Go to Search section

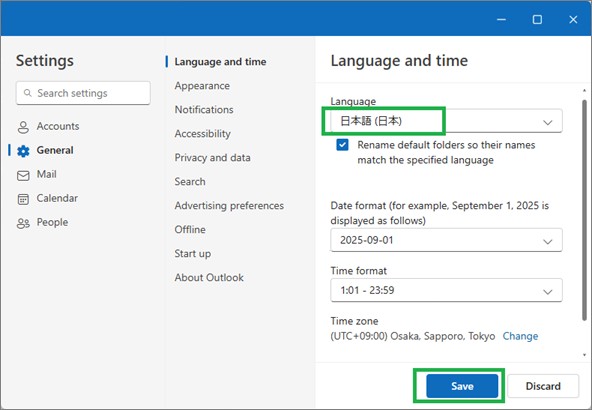click(x=190, y=182)
